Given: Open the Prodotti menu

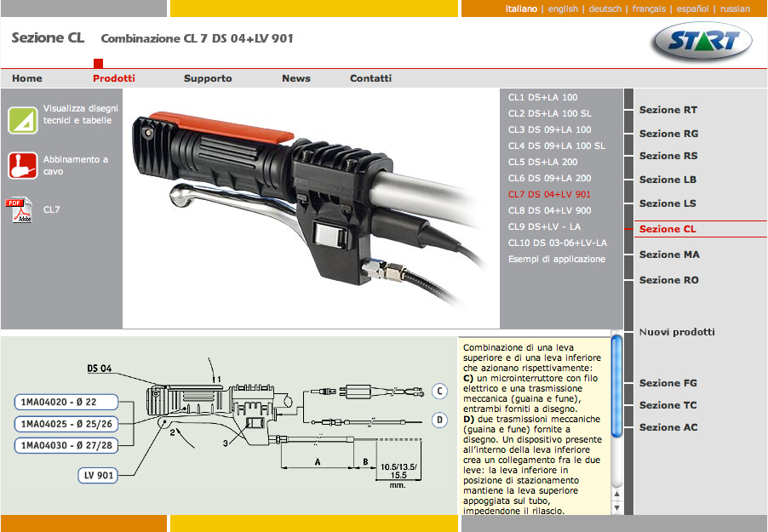Looking at the screenshot, I should click(x=113, y=78).
